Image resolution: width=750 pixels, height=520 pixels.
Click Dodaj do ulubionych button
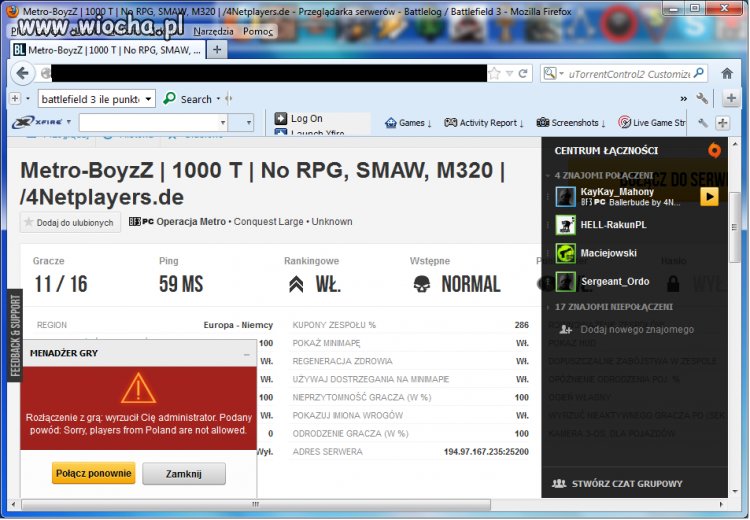[x=70, y=222]
